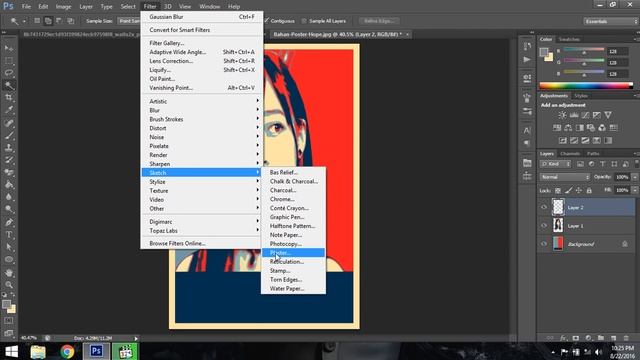Select the Pen tool
This screenshot has height=360, width=640.
pyautogui.click(x=9, y=222)
